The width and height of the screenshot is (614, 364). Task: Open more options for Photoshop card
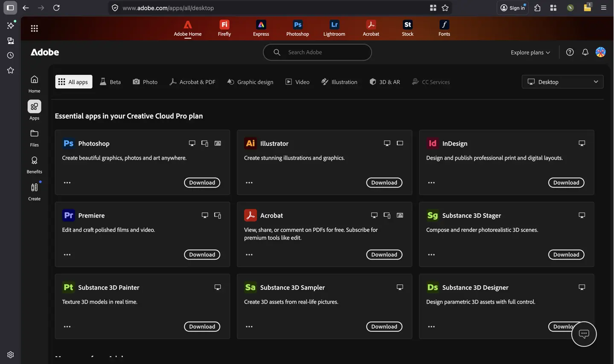pos(67,182)
